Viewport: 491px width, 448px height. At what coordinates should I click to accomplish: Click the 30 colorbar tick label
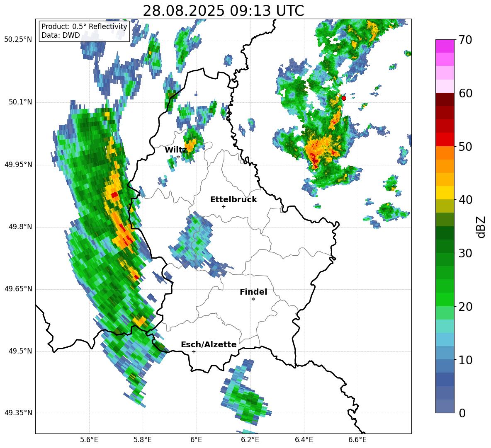point(465,253)
